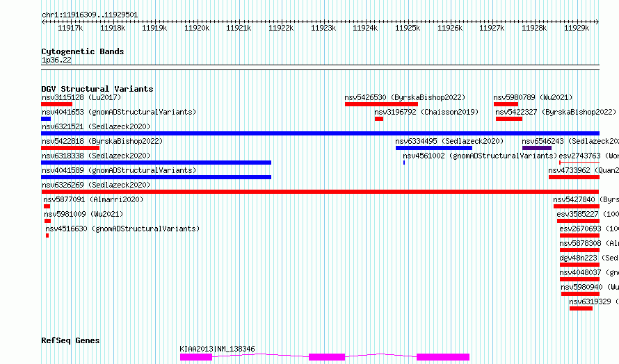The width and height of the screenshot is (619, 364).
Task: Open the KIAA2013|NM_138346 gene label
Action: coord(217,349)
